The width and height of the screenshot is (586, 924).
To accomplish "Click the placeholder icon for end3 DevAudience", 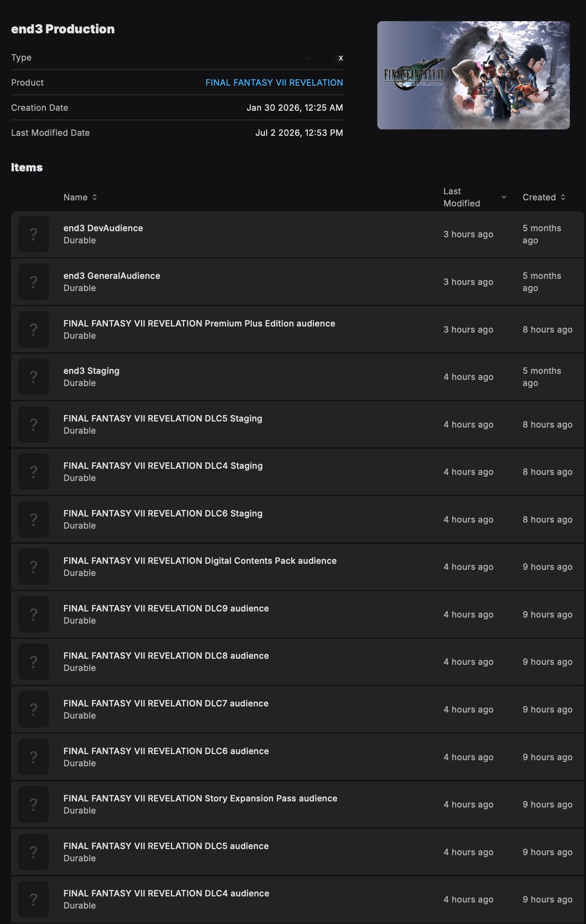I will click(33, 234).
